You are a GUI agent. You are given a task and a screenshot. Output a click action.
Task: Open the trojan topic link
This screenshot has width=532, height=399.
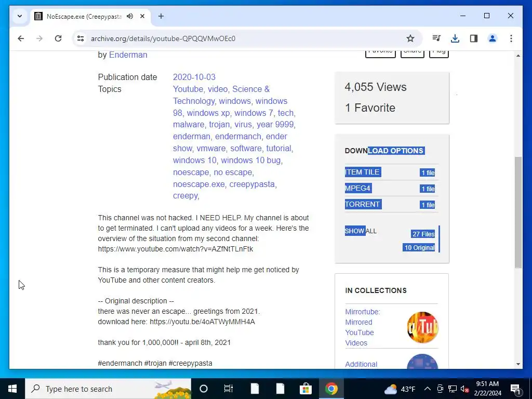pos(219,125)
